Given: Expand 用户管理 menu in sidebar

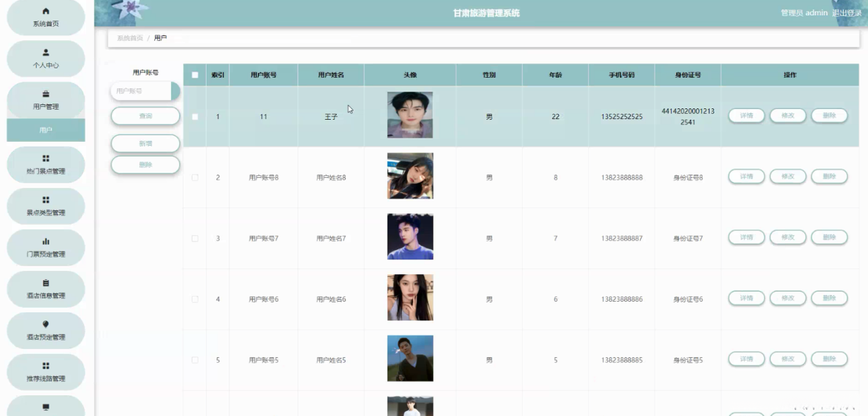Looking at the screenshot, I should tap(45, 100).
